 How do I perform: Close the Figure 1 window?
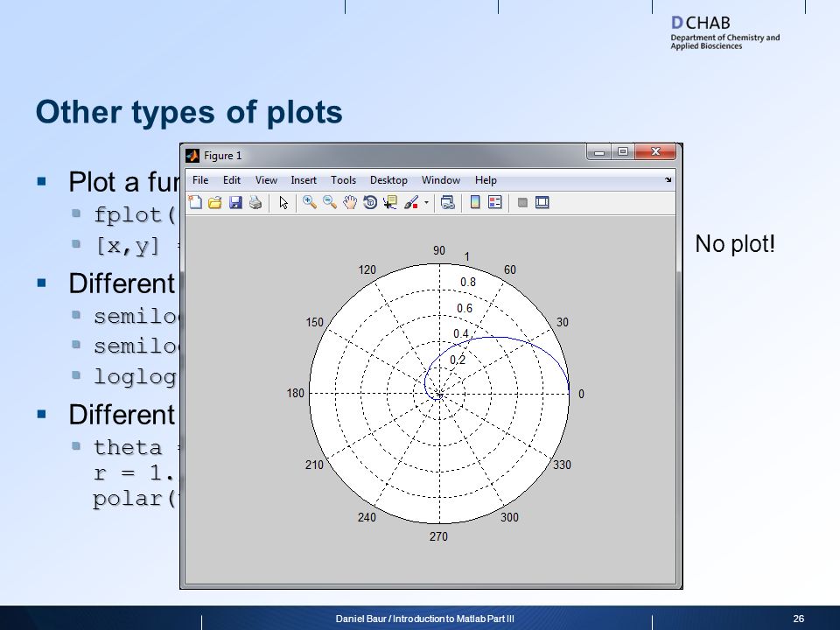[655, 152]
